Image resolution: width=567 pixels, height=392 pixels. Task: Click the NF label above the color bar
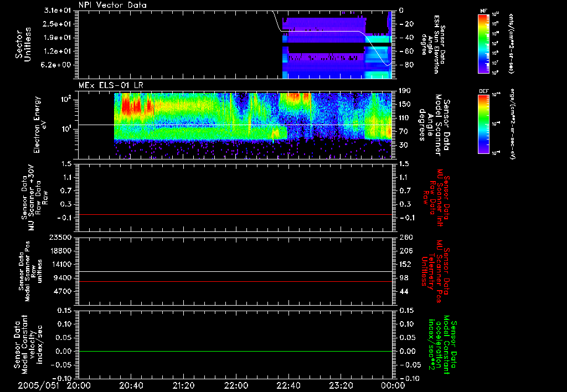[x=483, y=11]
